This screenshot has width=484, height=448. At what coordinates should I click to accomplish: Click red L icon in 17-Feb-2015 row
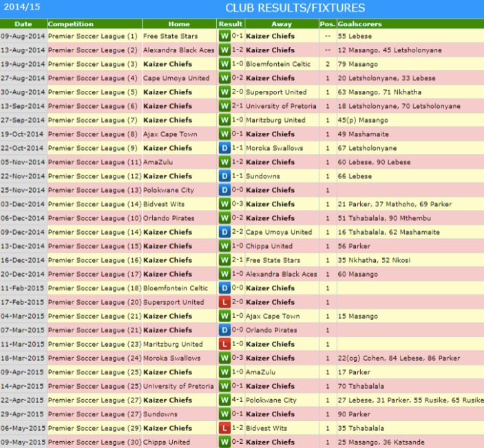pyautogui.click(x=224, y=302)
